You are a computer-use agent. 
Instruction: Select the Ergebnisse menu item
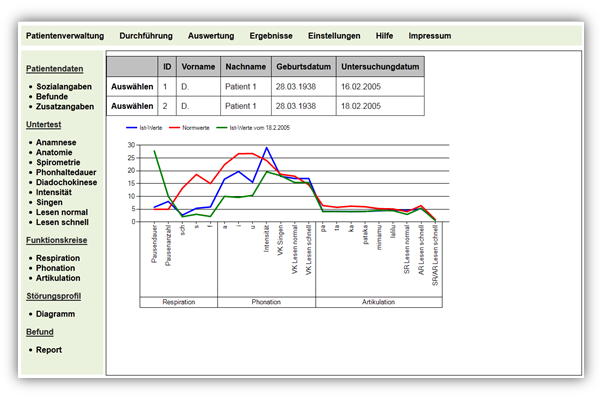pyautogui.click(x=271, y=36)
